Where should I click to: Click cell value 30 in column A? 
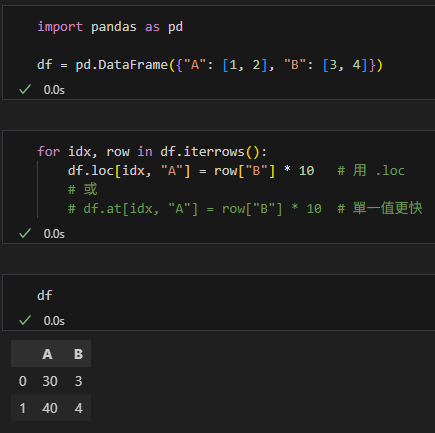tap(50, 381)
